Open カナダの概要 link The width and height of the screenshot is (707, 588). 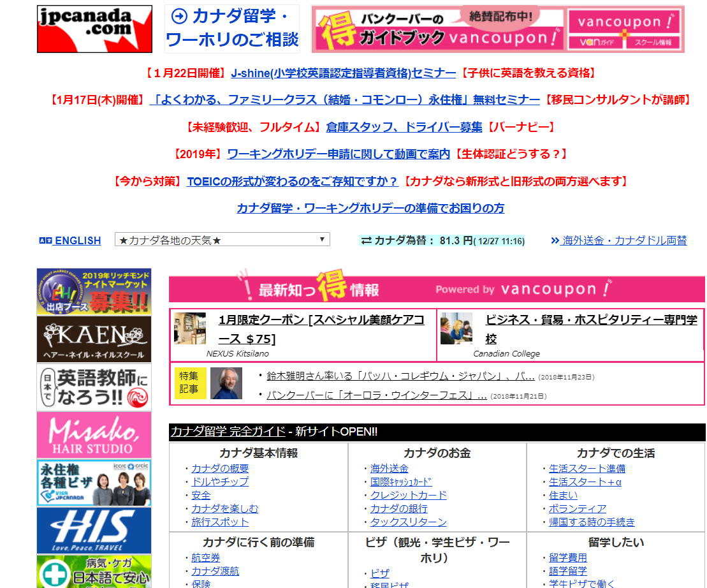(x=220, y=469)
